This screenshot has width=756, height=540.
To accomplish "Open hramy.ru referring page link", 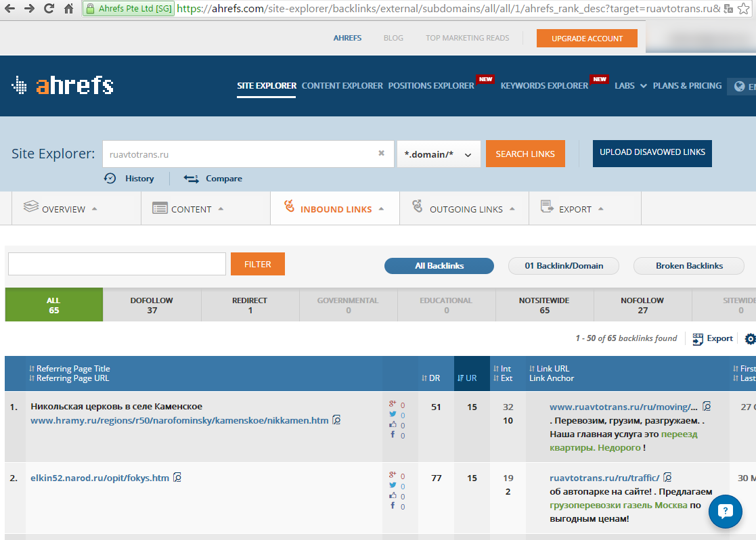I will point(179,420).
